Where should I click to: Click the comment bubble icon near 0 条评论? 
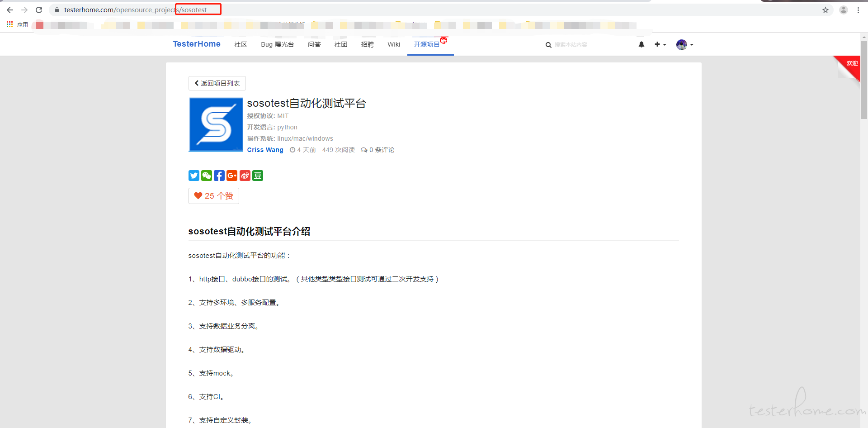(364, 150)
